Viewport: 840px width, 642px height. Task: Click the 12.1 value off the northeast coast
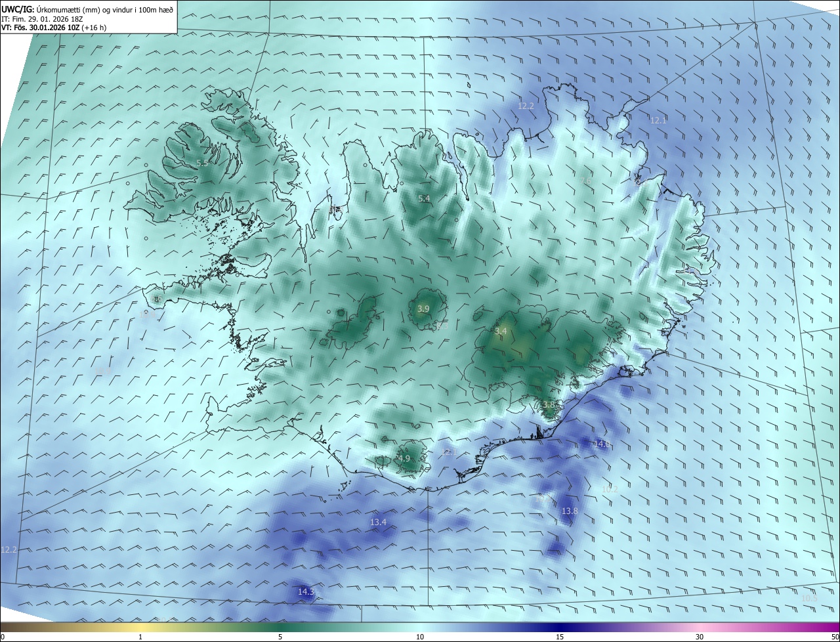pyautogui.click(x=658, y=120)
